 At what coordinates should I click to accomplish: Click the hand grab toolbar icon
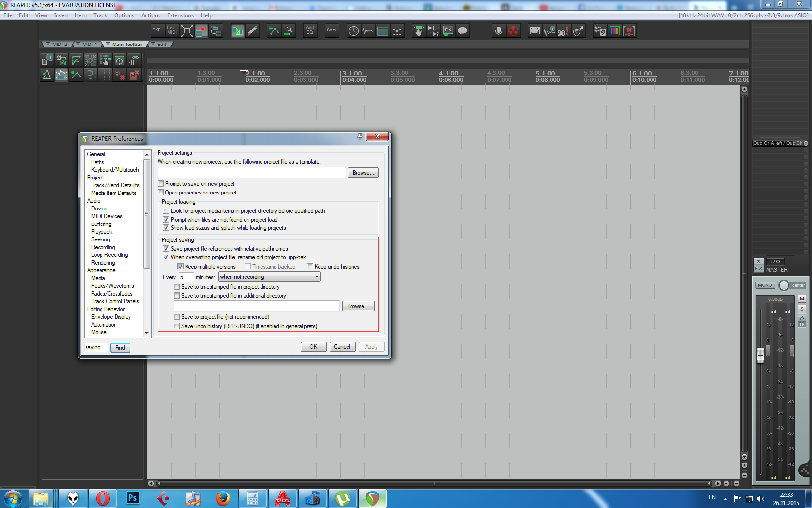(x=419, y=30)
